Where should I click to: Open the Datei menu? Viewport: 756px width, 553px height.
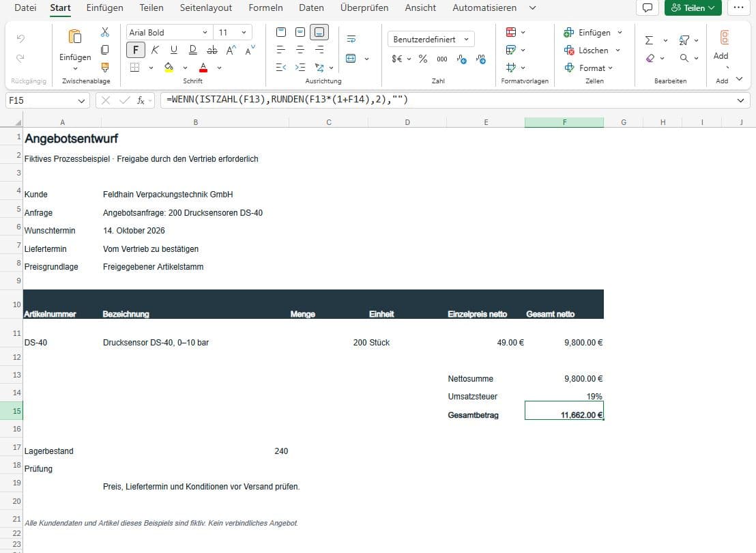coord(25,8)
